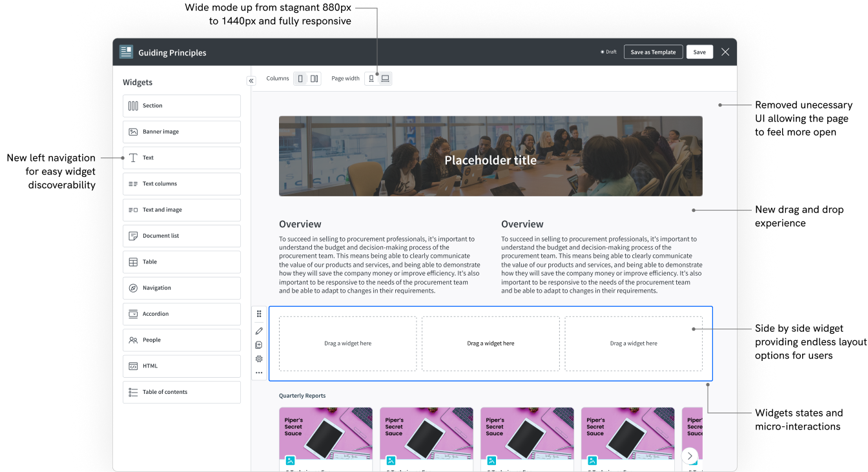Click the Guiding Principles title text

pyautogui.click(x=172, y=53)
